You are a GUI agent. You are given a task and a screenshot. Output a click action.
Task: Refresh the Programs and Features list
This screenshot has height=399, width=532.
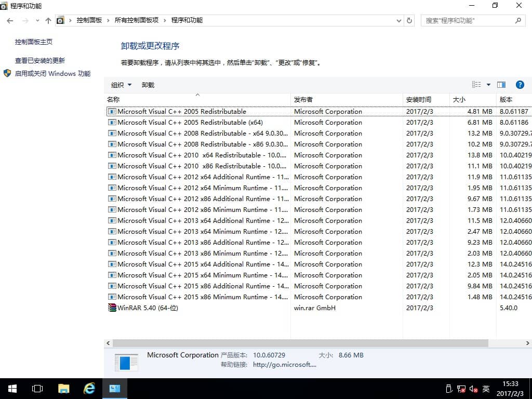tap(409, 21)
